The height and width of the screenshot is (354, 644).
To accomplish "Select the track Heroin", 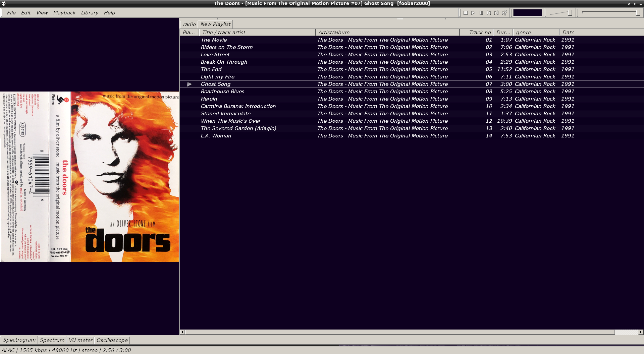I will [412, 99].
